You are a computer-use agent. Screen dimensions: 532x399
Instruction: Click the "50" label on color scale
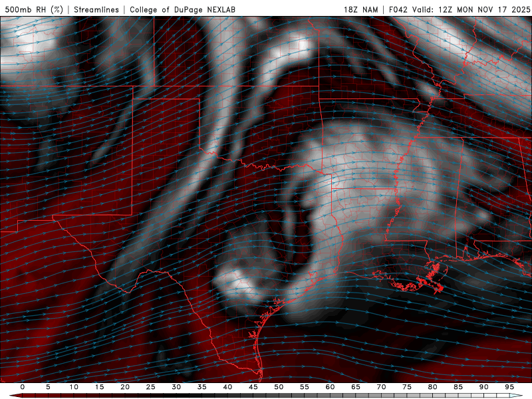[279, 387]
